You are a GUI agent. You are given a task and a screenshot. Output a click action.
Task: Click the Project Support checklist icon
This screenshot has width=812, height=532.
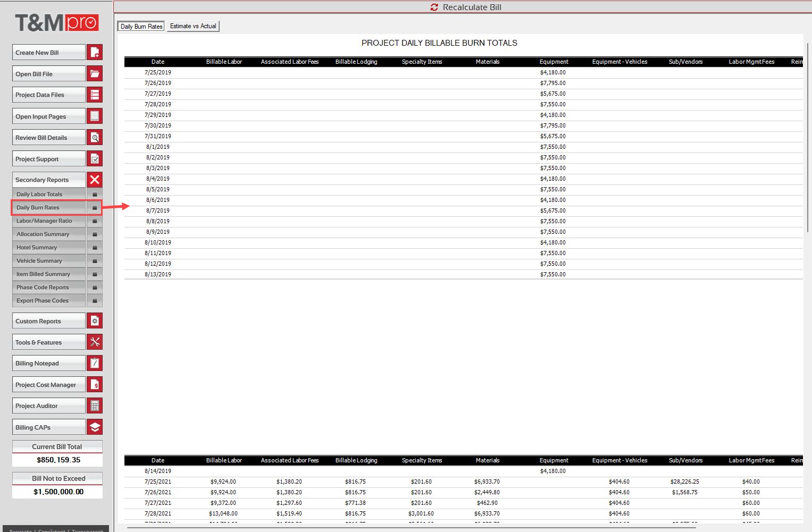95,159
